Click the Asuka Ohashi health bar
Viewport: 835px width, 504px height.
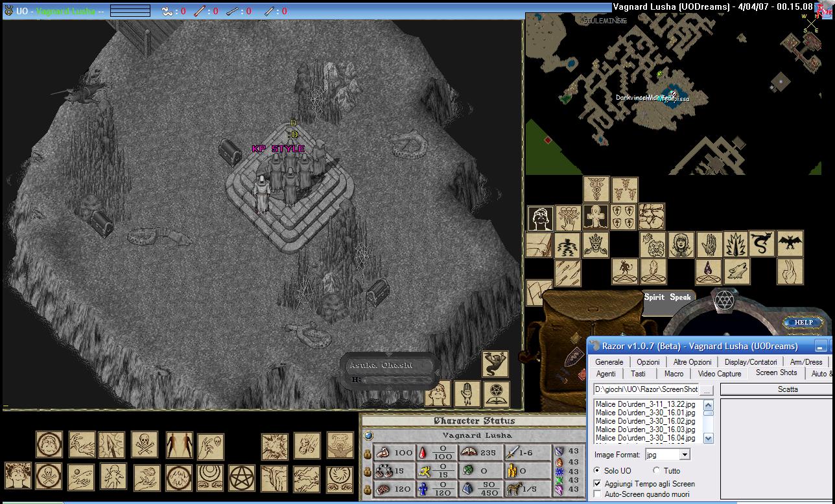390,372
